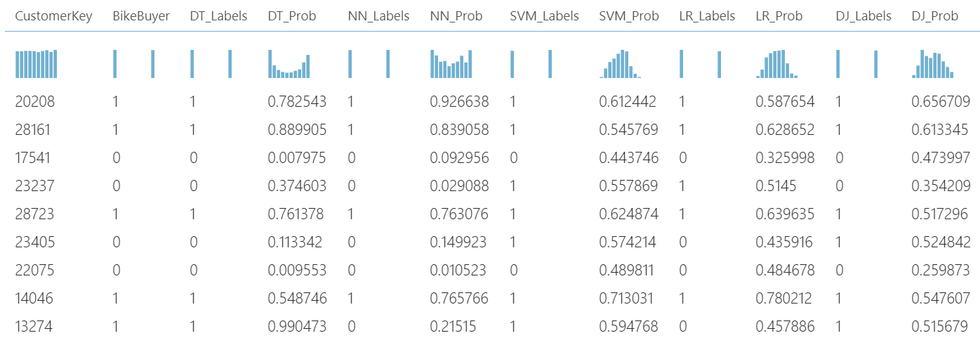Select the SVM_Labels column header
Viewport: 980px width, 338px height.
pos(545,16)
